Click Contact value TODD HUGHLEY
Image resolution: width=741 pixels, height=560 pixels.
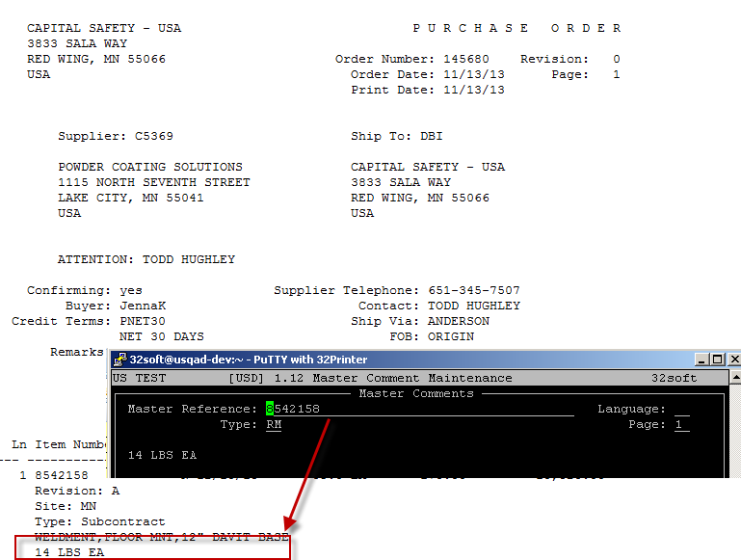point(474,306)
